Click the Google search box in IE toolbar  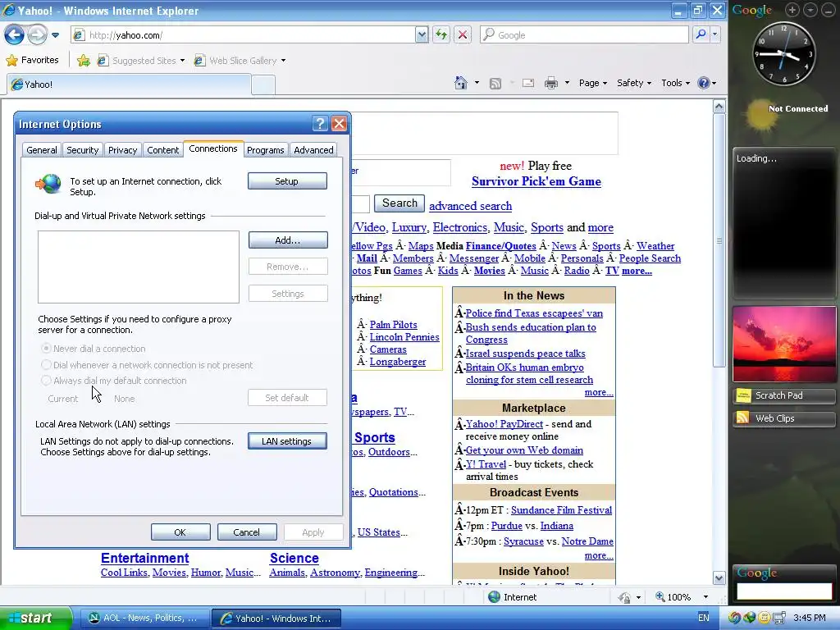pyautogui.click(x=584, y=34)
